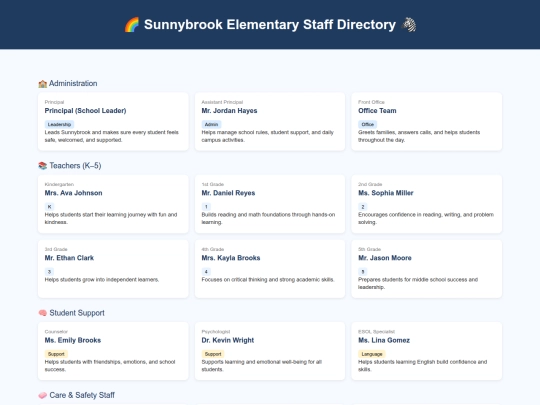Screen dimensions: 540x405
Task: Click the icon beside Care & Safety Staff
Action: 43,395
